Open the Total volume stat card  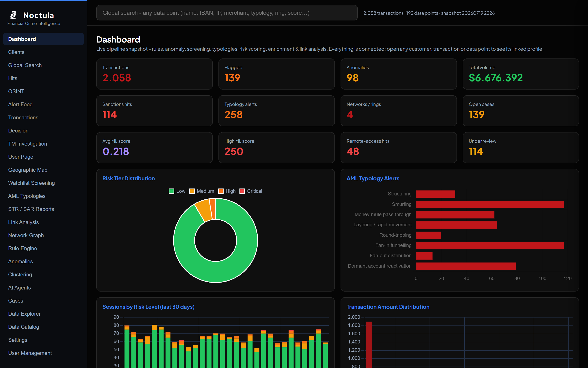521,74
